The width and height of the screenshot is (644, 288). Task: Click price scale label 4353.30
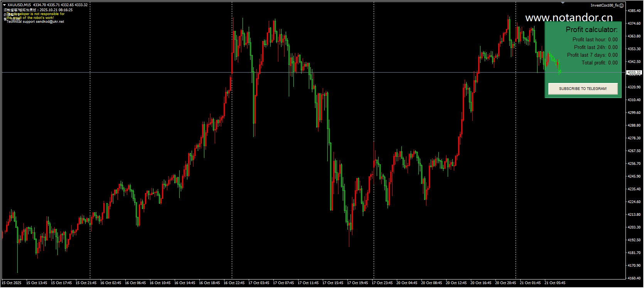coord(634,49)
